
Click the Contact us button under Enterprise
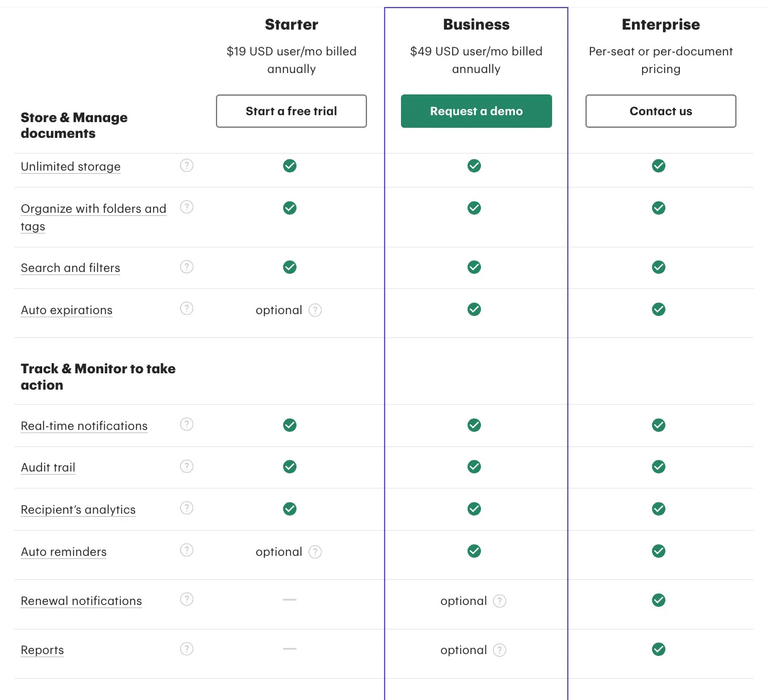point(661,111)
